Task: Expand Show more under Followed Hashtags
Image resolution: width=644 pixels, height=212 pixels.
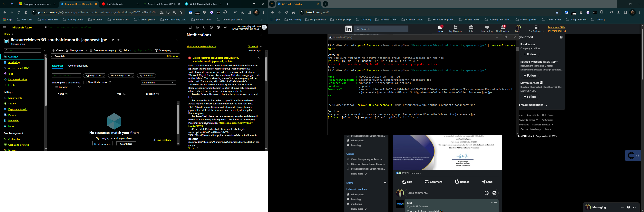Action: [358, 209]
